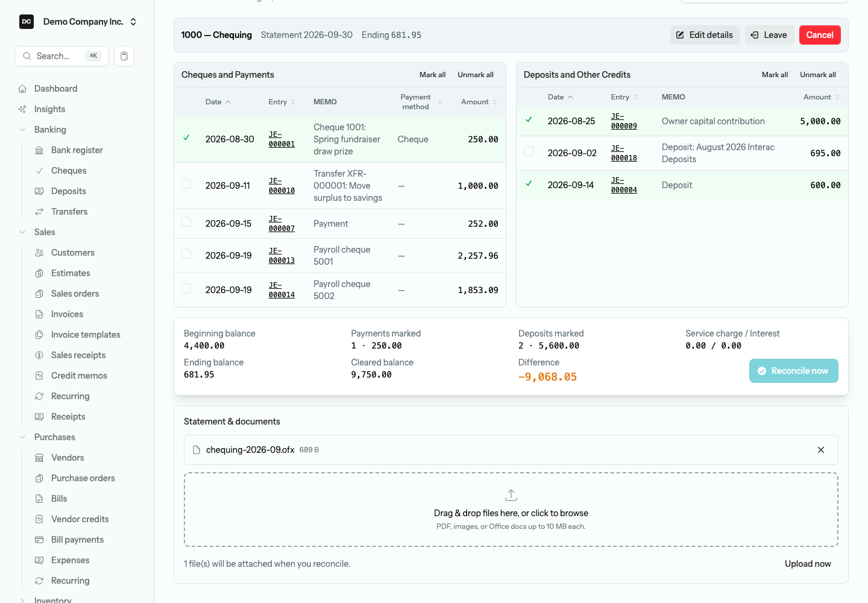Click Reconcile now

pyautogui.click(x=793, y=371)
